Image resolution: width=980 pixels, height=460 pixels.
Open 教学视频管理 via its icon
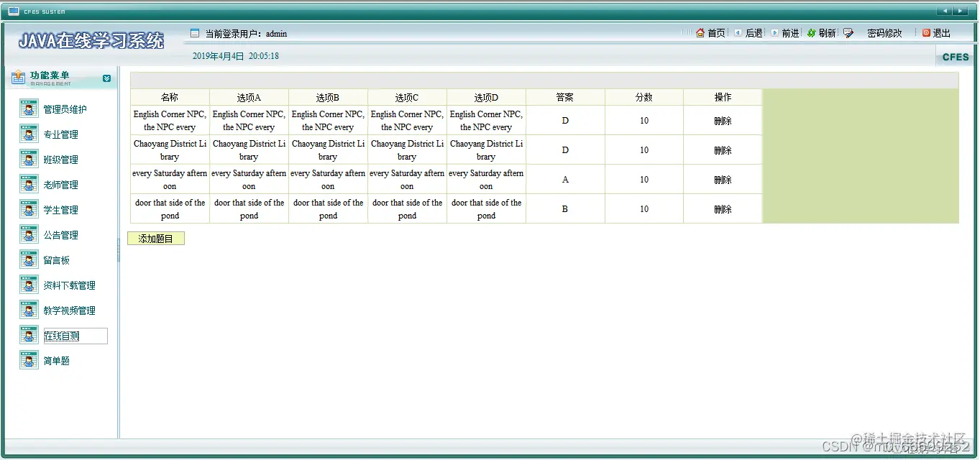point(29,310)
